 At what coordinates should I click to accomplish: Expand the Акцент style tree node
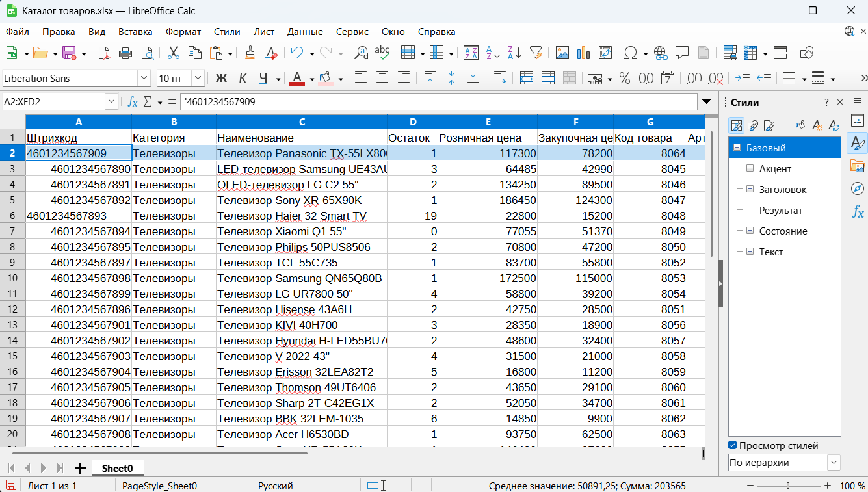(x=750, y=168)
